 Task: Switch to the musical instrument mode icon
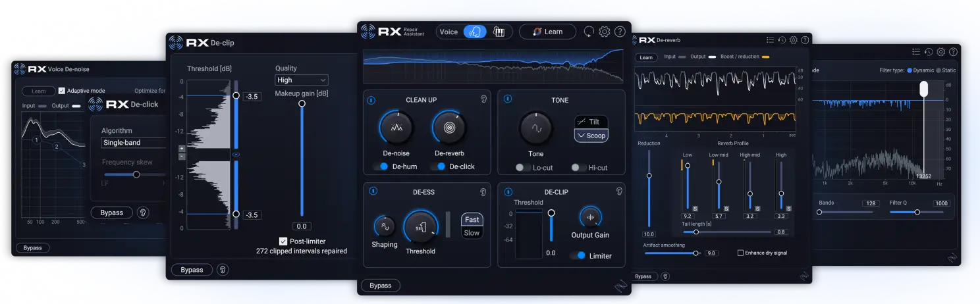click(499, 32)
